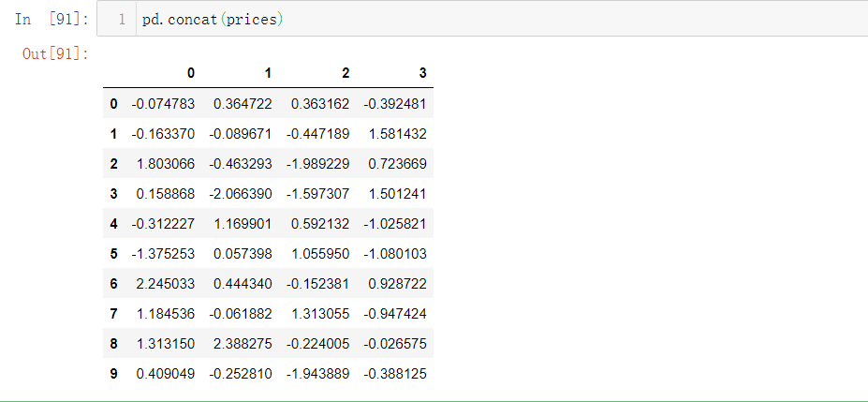Click row index 8 of the DataFrame
Viewport: 868px width, 402px height.
coord(113,344)
